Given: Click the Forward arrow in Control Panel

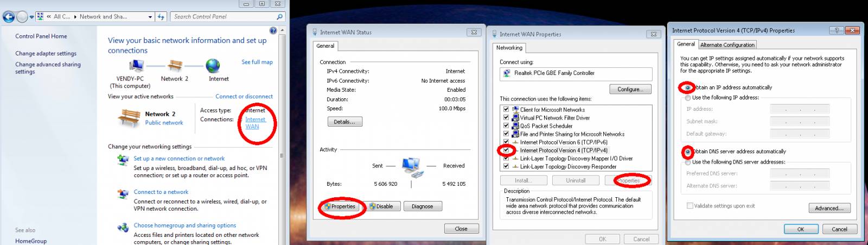Looking at the screenshot, I should pyautogui.click(x=22, y=17).
